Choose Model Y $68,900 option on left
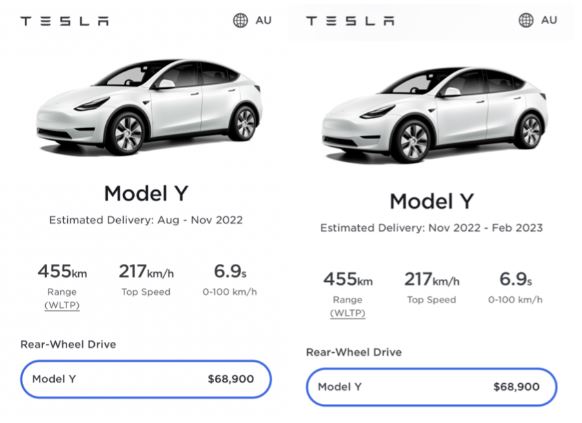 [x=146, y=379]
